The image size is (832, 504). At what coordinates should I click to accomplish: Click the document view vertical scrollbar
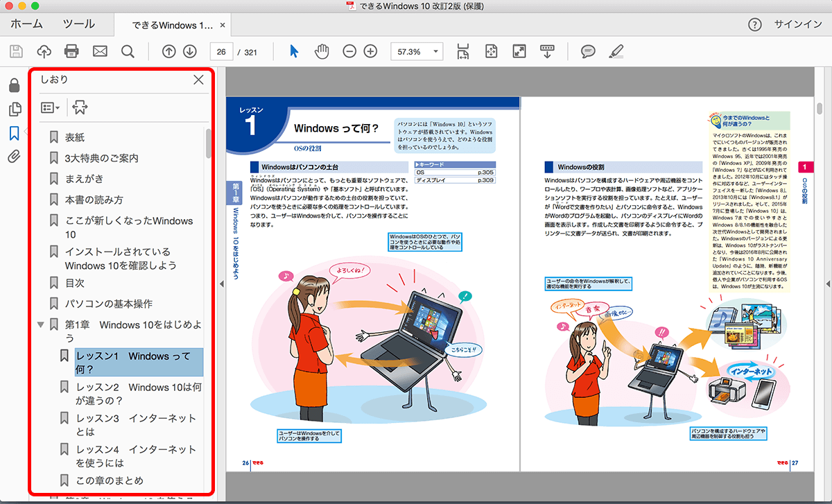pos(820,107)
